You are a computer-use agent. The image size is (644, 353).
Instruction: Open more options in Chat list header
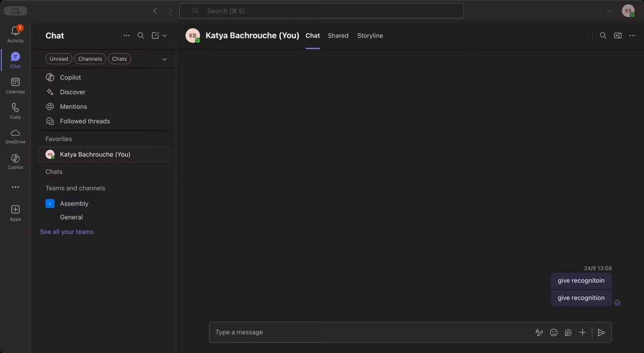[126, 36]
